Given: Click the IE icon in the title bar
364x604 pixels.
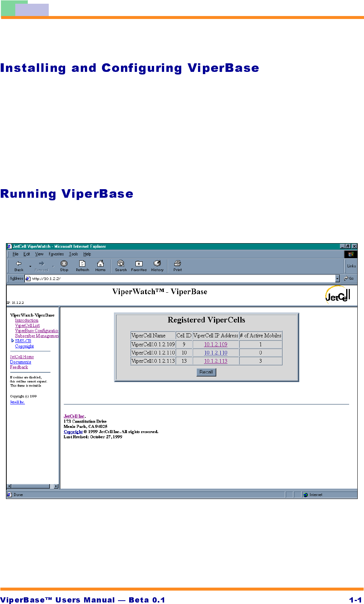Looking at the screenshot, I should [x=9, y=246].
